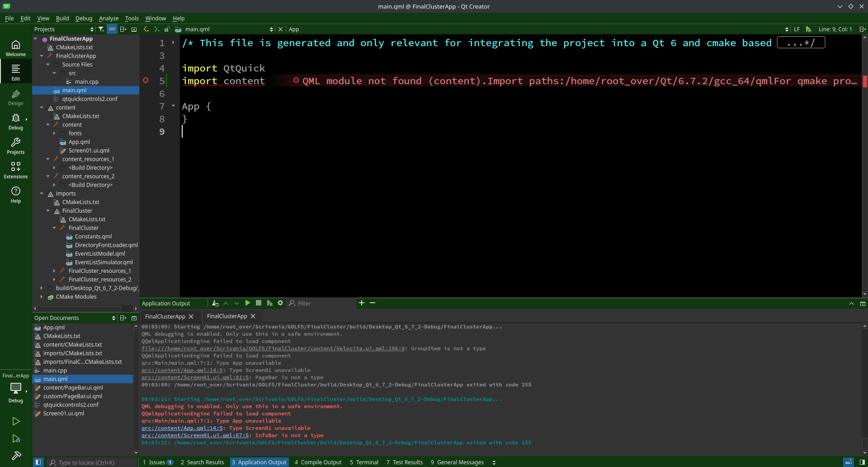This screenshot has height=467, width=868.
Task: Click the Type to locate search field
Action: (x=92, y=462)
